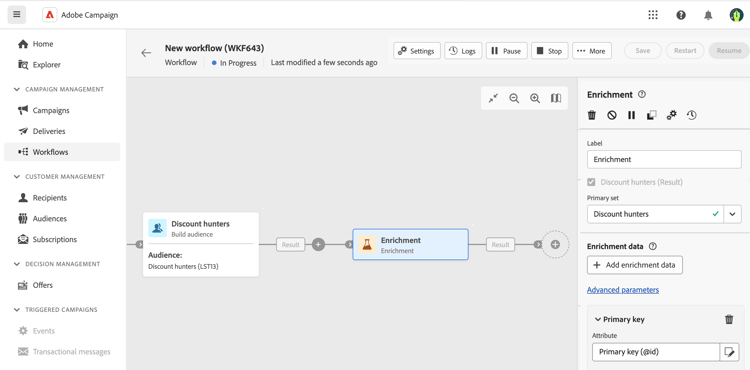Open the Advanced parameters link
This screenshot has height=370, width=750.
point(623,290)
